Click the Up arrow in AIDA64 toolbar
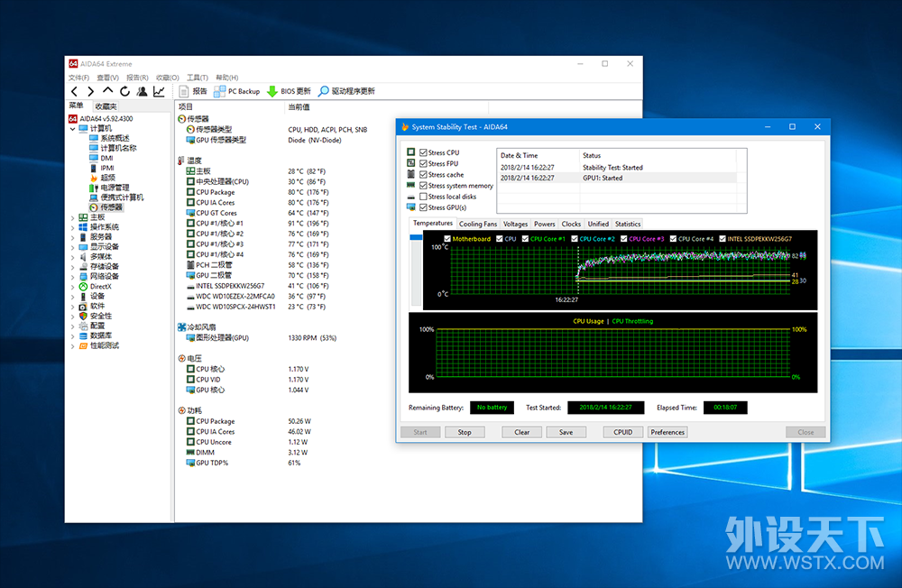Image resolution: width=902 pixels, height=588 pixels. pos(107,91)
